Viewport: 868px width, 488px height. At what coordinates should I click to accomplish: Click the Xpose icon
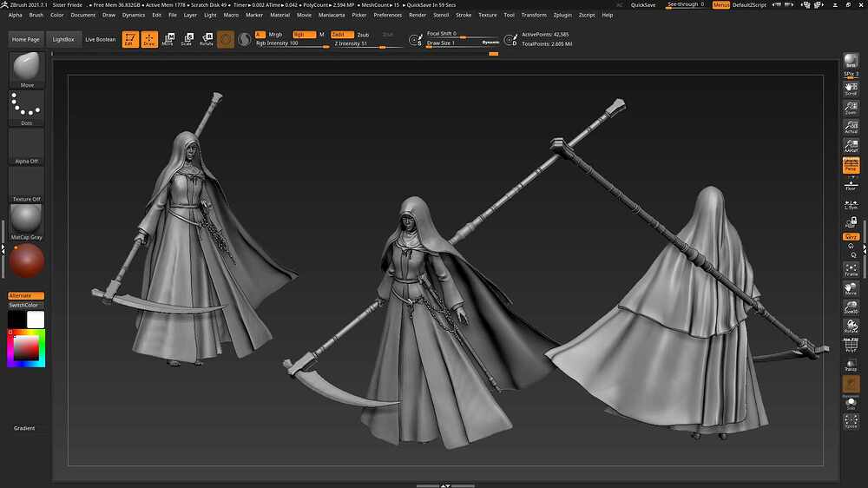click(851, 421)
